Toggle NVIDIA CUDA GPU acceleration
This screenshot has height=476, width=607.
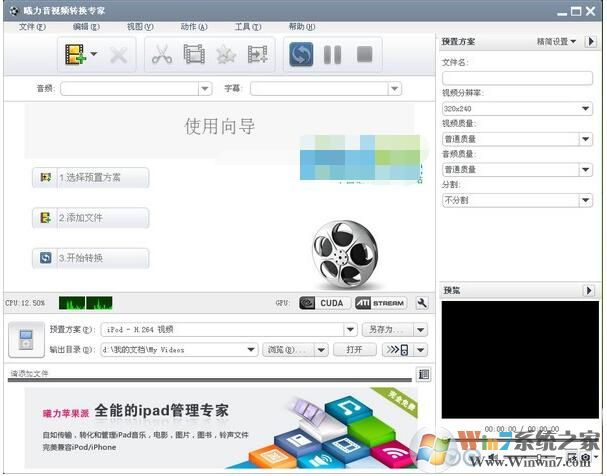tap(324, 303)
